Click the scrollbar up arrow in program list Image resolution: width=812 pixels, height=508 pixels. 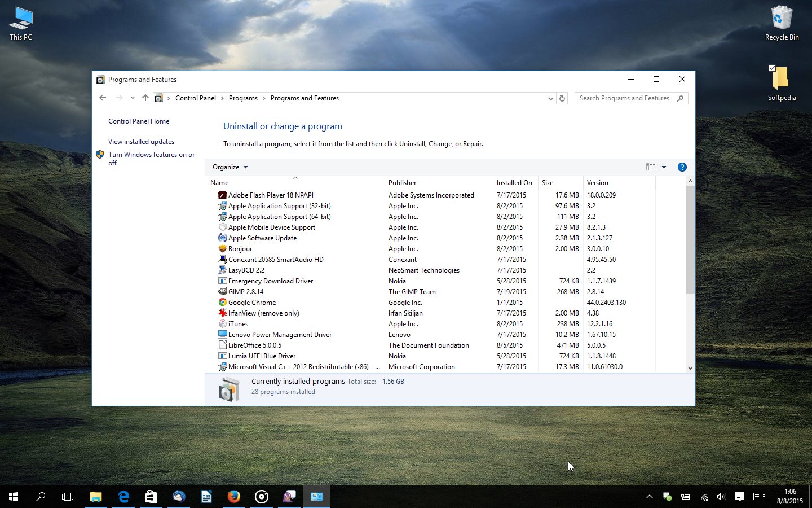tap(690, 181)
